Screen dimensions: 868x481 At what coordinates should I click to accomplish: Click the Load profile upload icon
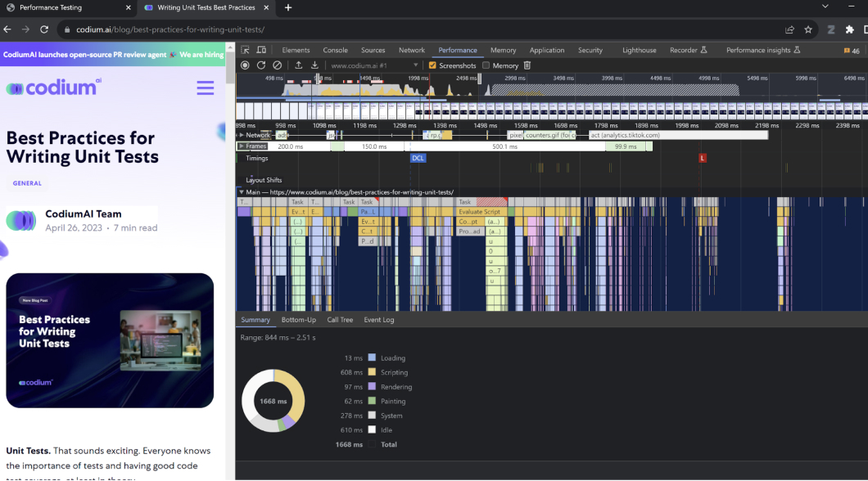click(299, 65)
